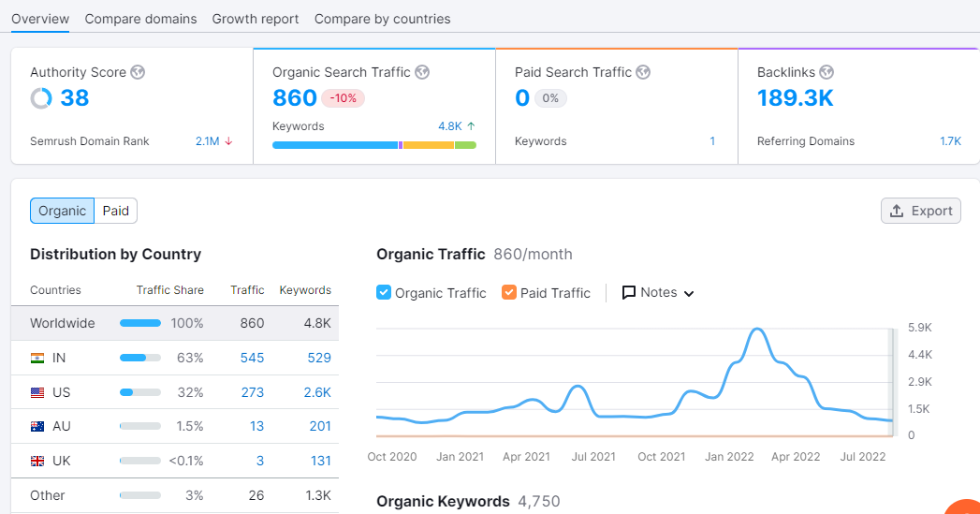The width and height of the screenshot is (980, 514).
Task: Click blue segment of keywords distribution bar
Action: [x=335, y=145]
